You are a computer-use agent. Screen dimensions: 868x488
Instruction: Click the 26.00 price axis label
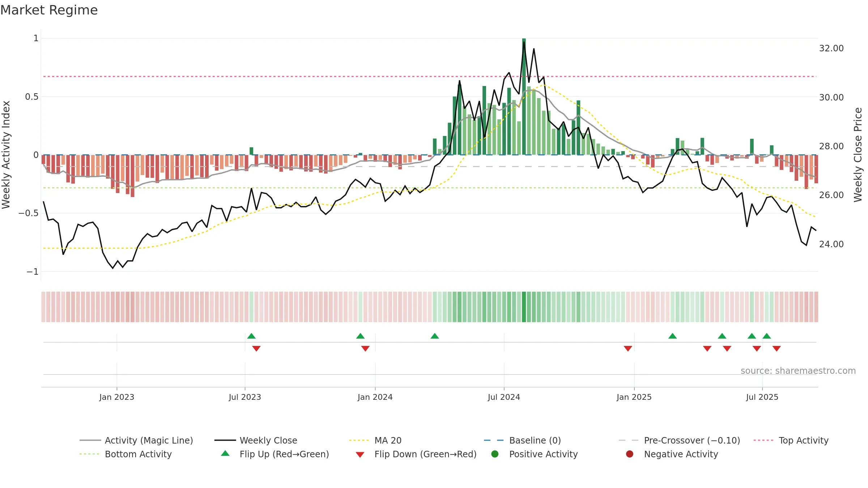tap(831, 195)
